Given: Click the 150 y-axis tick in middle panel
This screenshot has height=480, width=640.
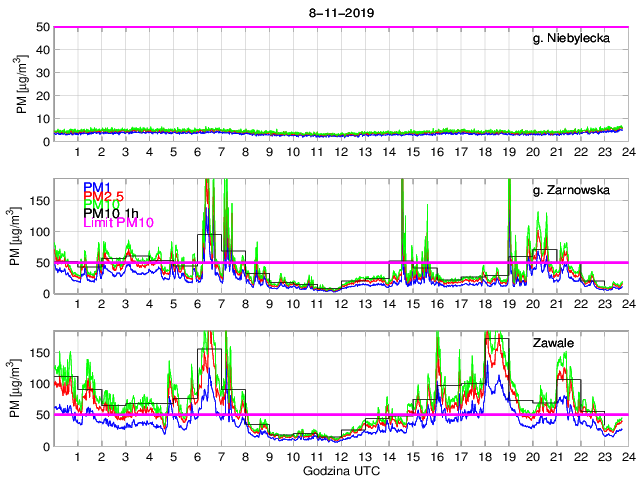Looking at the screenshot, I should [38, 201].
